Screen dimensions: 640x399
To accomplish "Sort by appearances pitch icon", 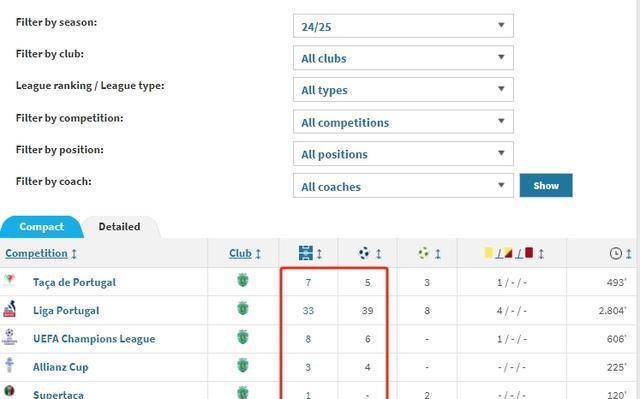I will [306, 253].
